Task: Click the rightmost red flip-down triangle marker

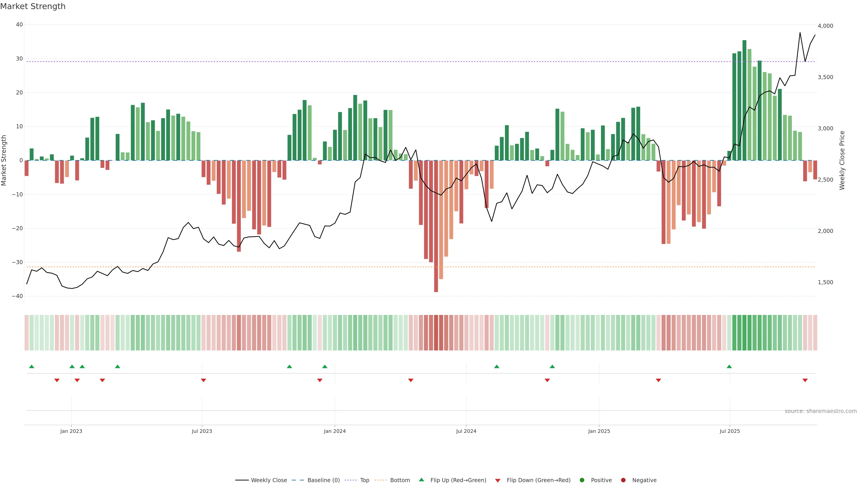Action: (805, 380)
